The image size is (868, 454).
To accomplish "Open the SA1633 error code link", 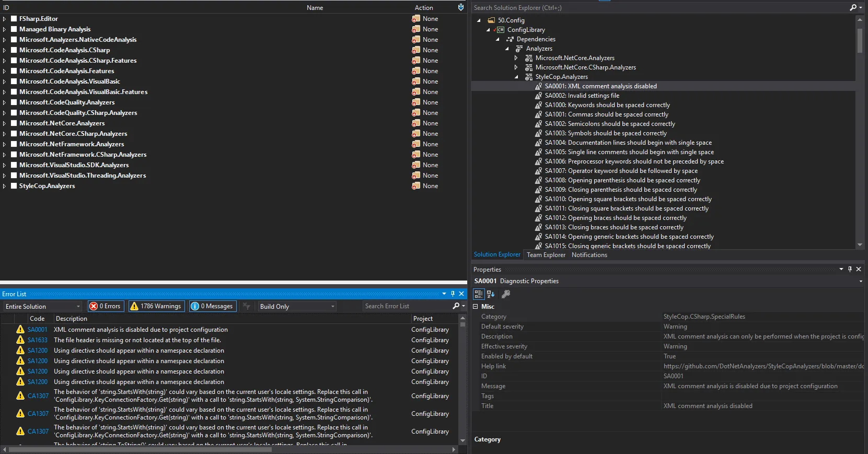I will click(38, 340).
